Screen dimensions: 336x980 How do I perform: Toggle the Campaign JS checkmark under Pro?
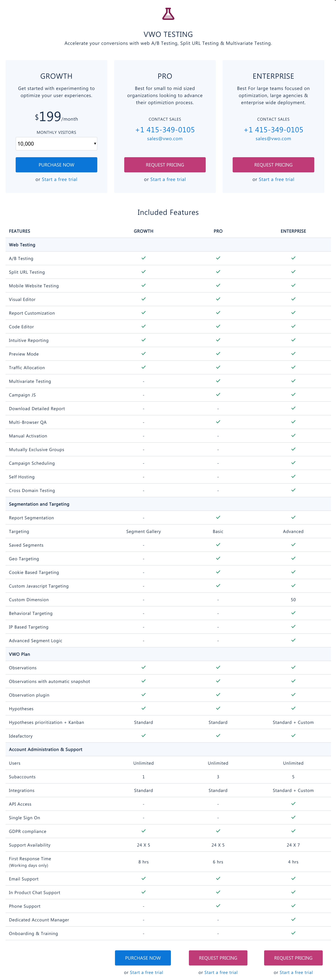218,394
